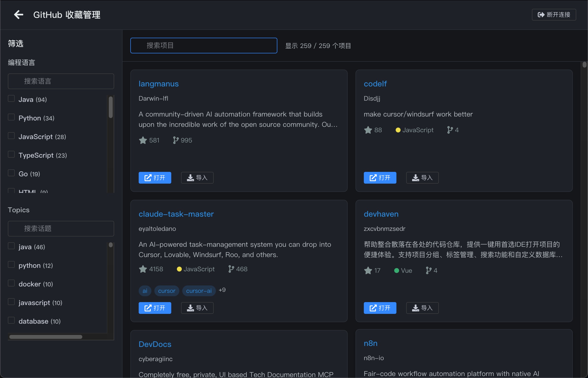Open the n8n repository link
588x378 pixels.
click(370, 343)
